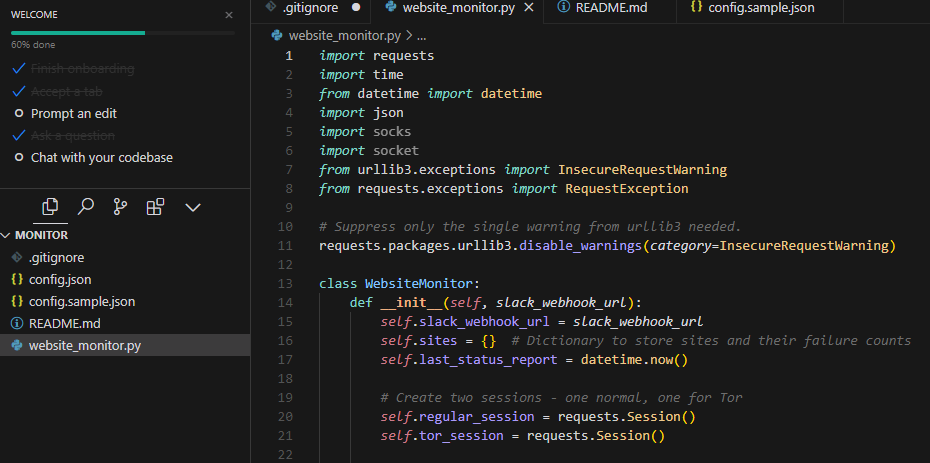930x463 pixels.
Task: Click 'InsecureRequestWarning' on line 7
Action: pyautogui.click(x=642, y=170)
